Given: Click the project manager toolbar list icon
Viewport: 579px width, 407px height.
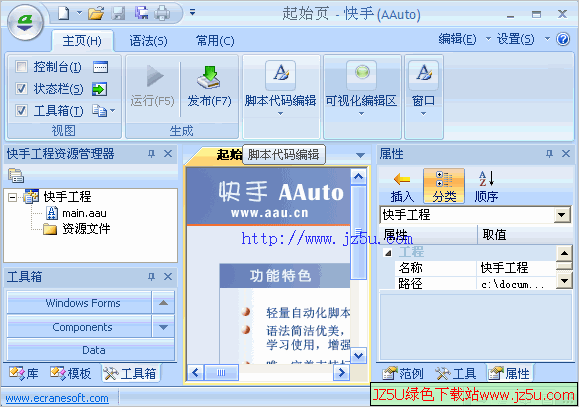Looking at the screenshot, I should pyautogui.click(x=16, y=176).
